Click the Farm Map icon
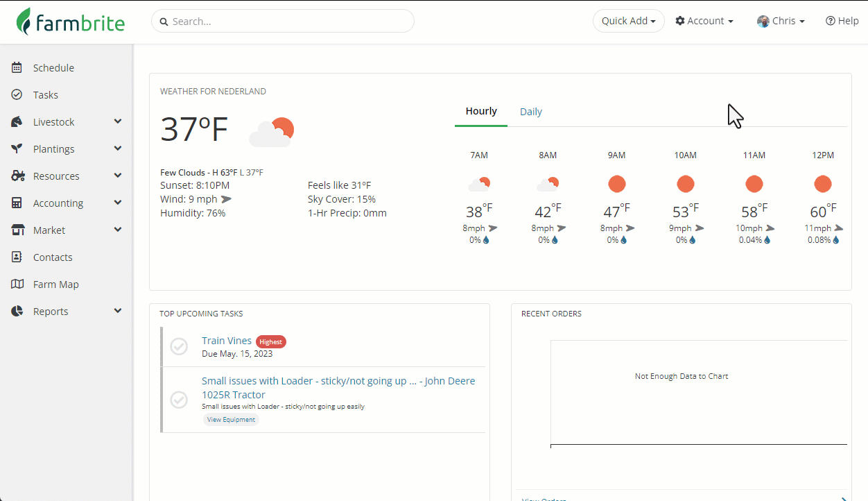Image resolution: width=868 pixels, height=501 pixels. point(17,284)
